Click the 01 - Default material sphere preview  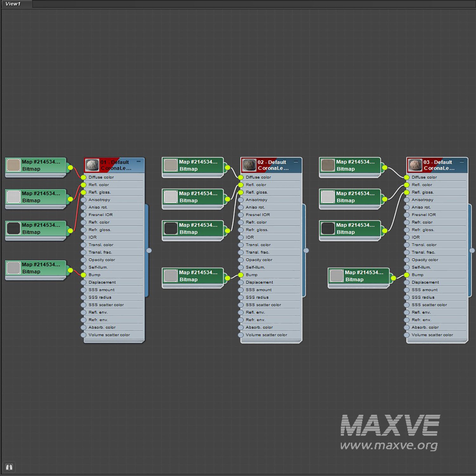coord(92,165)
